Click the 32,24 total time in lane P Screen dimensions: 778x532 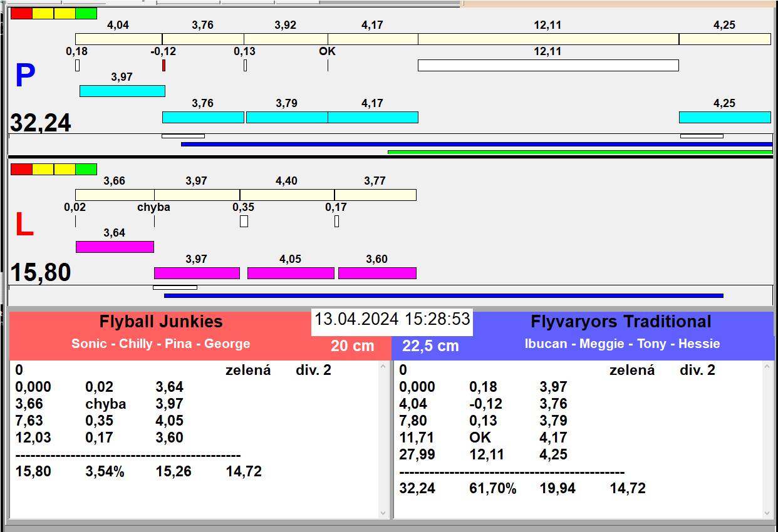[41, 123]
